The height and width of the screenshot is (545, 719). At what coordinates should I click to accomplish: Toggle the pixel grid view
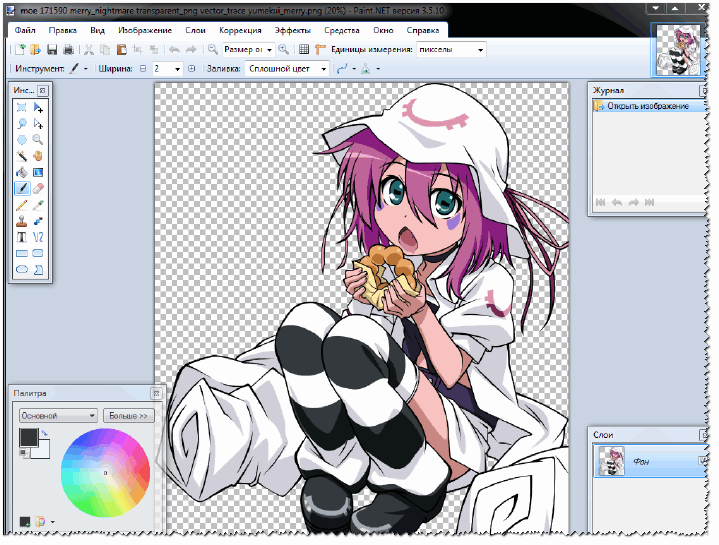(304, 50)
